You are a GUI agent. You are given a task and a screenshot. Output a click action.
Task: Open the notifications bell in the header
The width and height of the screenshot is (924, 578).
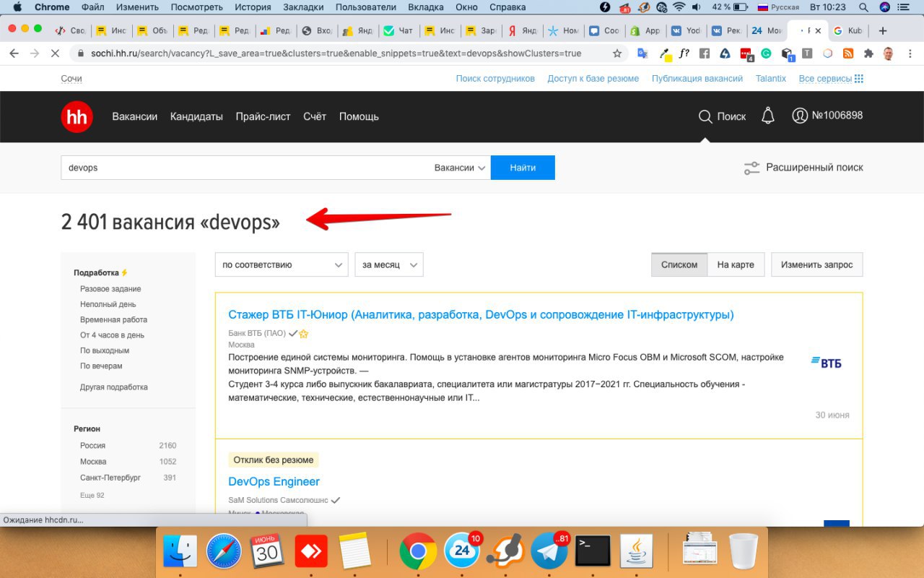[768, 116]
